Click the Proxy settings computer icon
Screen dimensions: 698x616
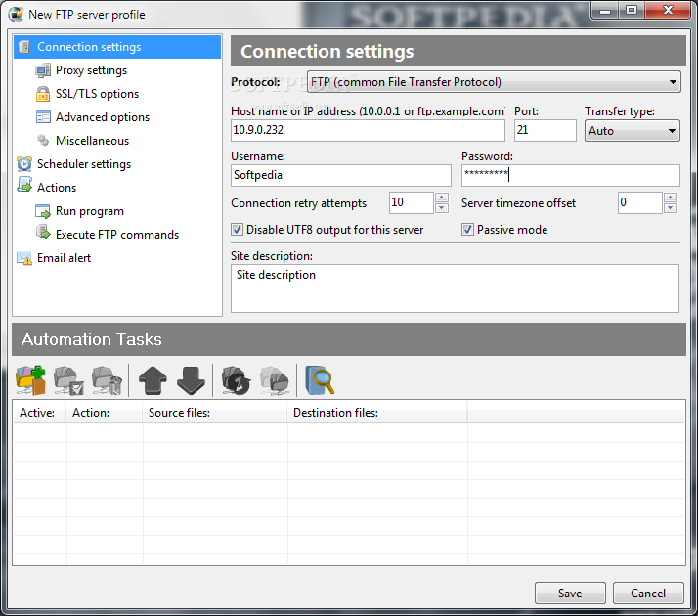(x=43, y=70)
